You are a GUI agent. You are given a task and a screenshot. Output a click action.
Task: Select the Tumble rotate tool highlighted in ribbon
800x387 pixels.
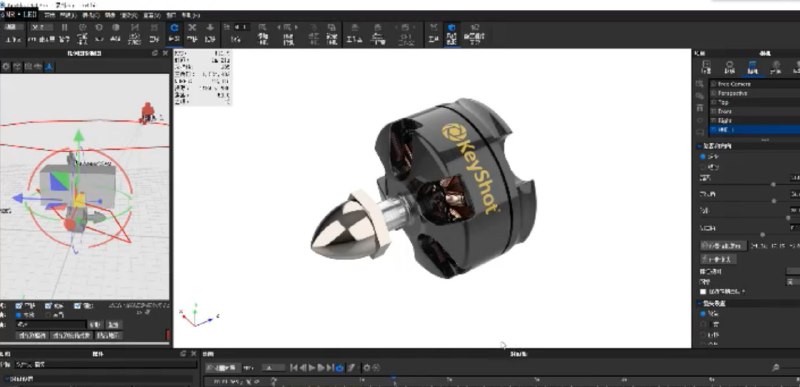point(174,33)
